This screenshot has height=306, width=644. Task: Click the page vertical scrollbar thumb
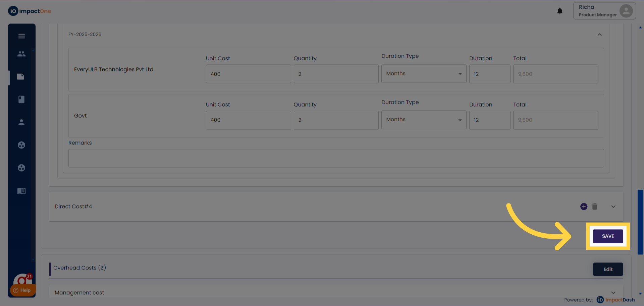(640, 222)
